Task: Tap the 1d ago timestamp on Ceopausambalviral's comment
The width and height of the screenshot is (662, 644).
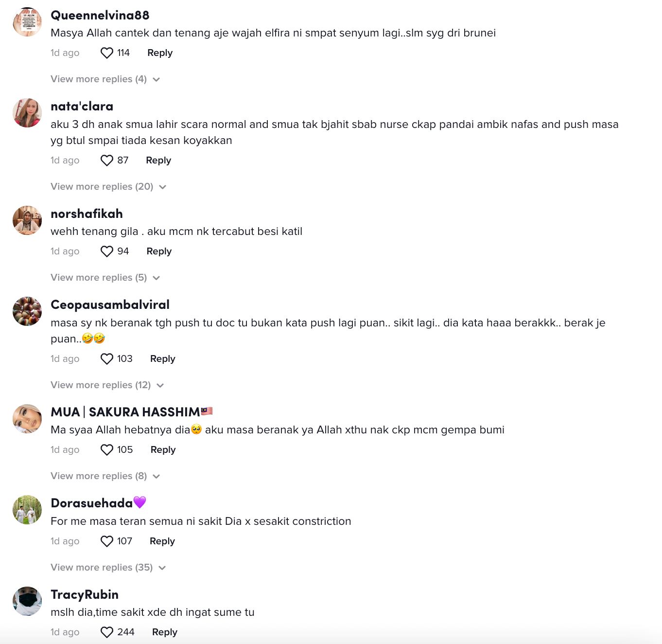Action: click(x=65, y=358)
